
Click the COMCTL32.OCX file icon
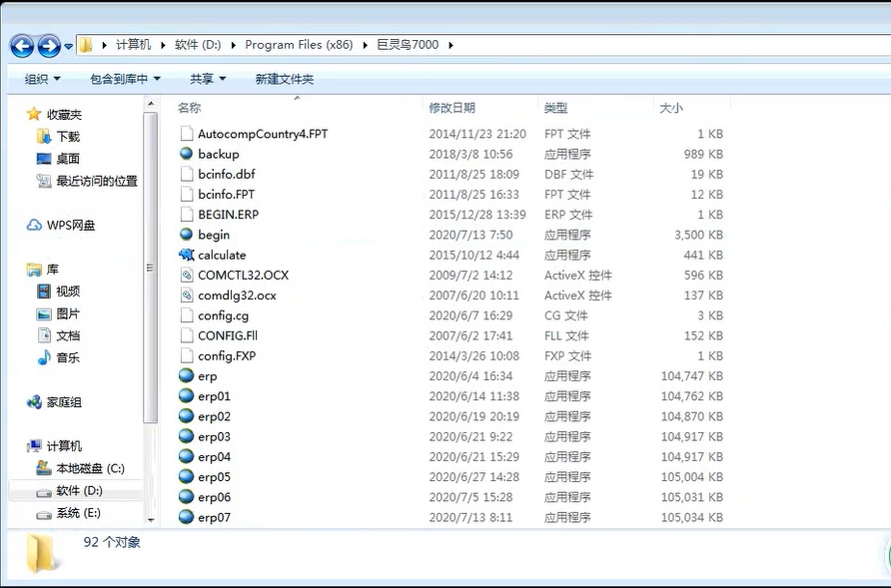click(186, 275)
